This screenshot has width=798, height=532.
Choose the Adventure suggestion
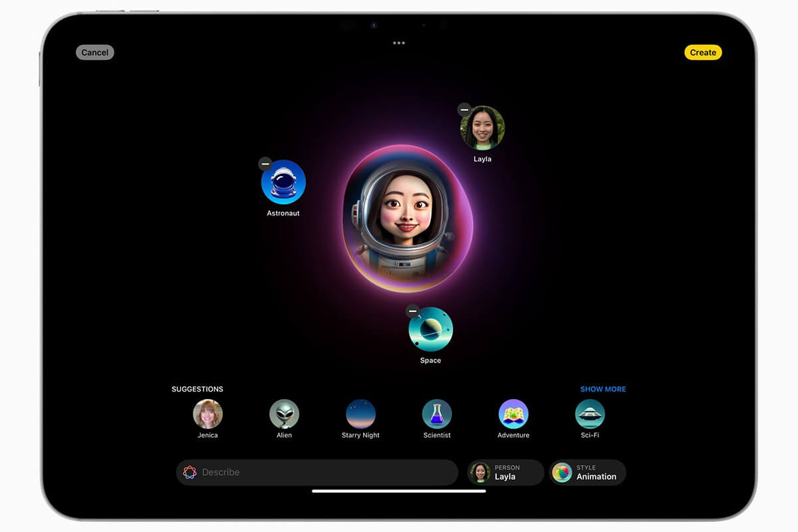[x=513, y=413]
